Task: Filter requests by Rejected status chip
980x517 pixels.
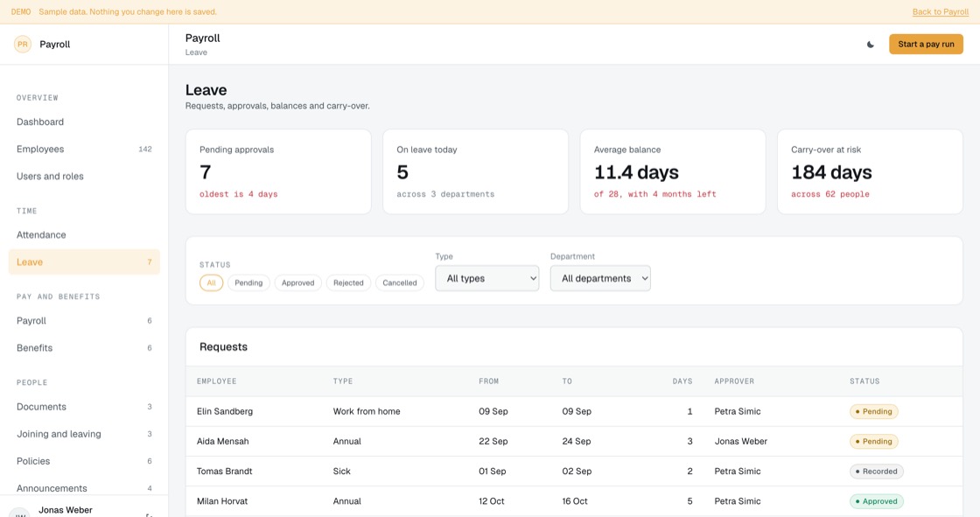Action: (348, 283)
